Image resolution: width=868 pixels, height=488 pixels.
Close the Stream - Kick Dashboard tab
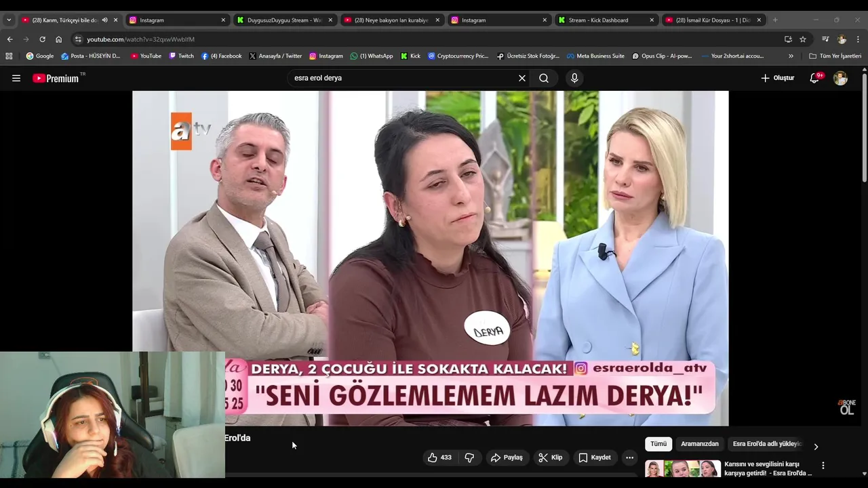click(x=652, y=20)
